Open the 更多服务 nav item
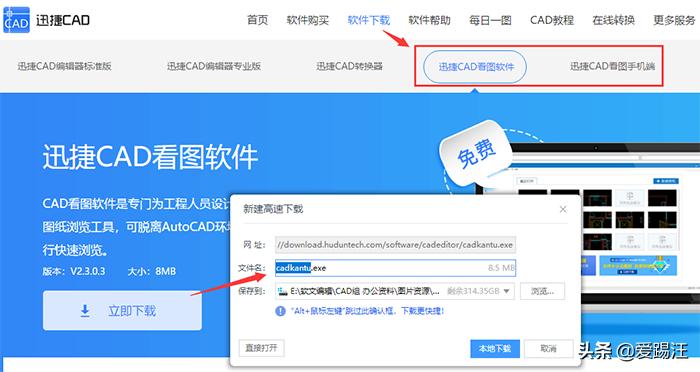The height and width of the screenshot is (372, 700). [674, 20]
